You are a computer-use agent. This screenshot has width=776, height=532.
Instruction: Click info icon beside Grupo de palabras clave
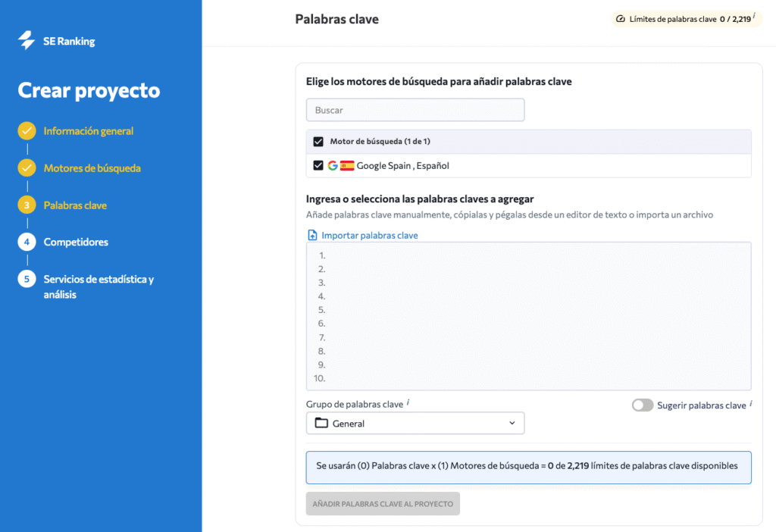tap(408, 402)
